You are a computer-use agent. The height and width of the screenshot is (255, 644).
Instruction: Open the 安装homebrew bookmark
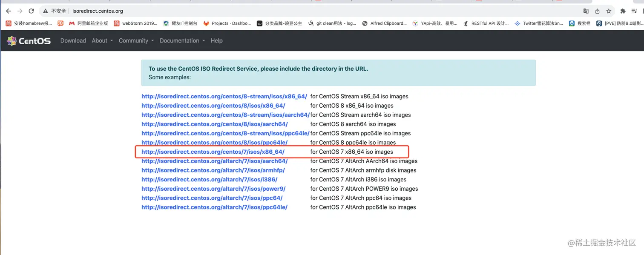pyautogui.click(x=29, y=23)
